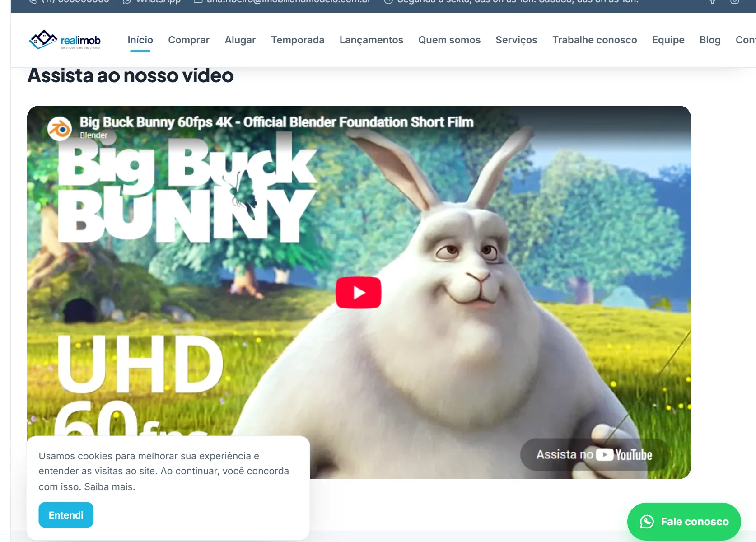Click Assista no YouTube

[x=594, y=454]
